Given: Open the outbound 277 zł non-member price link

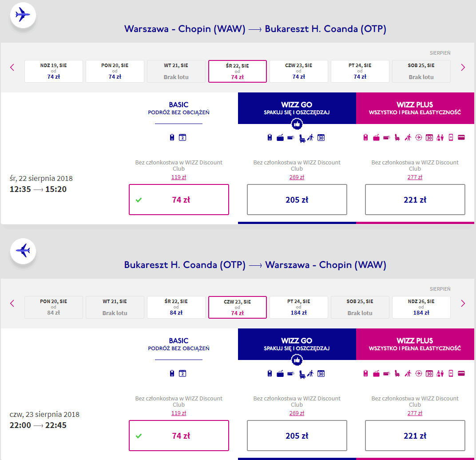Looking at the screenshot, I should pyautogui.click(x=415, y=177).
